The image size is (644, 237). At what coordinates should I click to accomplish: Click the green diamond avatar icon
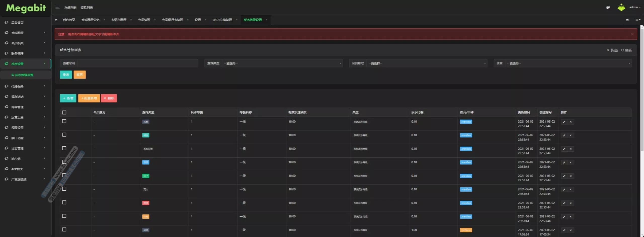coord(621,8)
